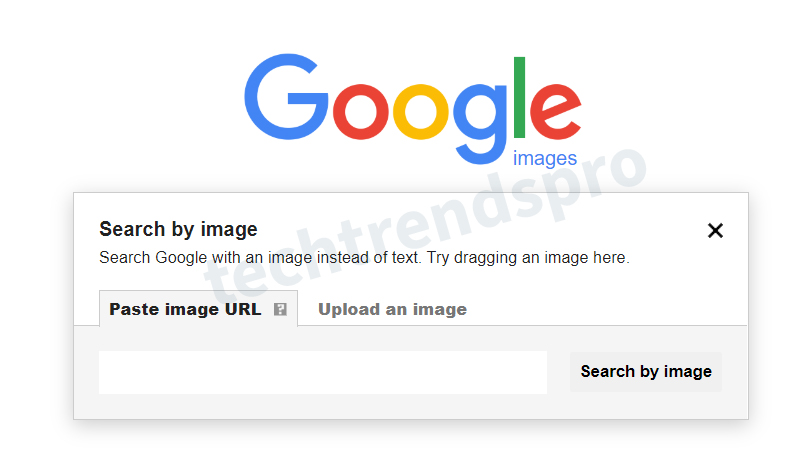The height and width of the screenshot is (452, 806).
Task: Click the word URL in the active tab
Action: [x=243, y=309]
